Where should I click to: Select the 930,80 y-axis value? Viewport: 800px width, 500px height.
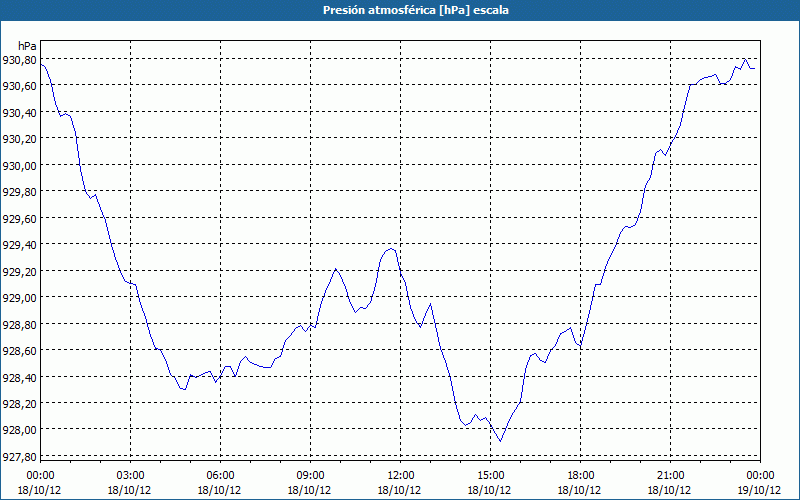19,60
